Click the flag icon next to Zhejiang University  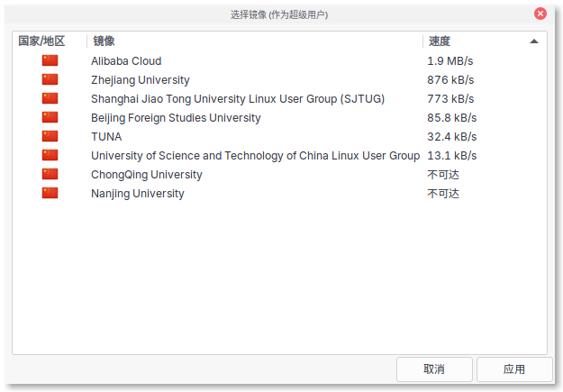pyautogui.click(x=50, y=79)
